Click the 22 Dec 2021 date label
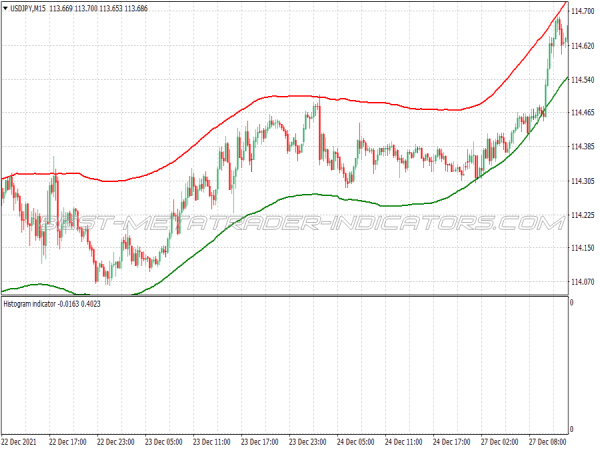Viewport: 600px width, 450px height. pyautogui.click(x=21, y=441)
